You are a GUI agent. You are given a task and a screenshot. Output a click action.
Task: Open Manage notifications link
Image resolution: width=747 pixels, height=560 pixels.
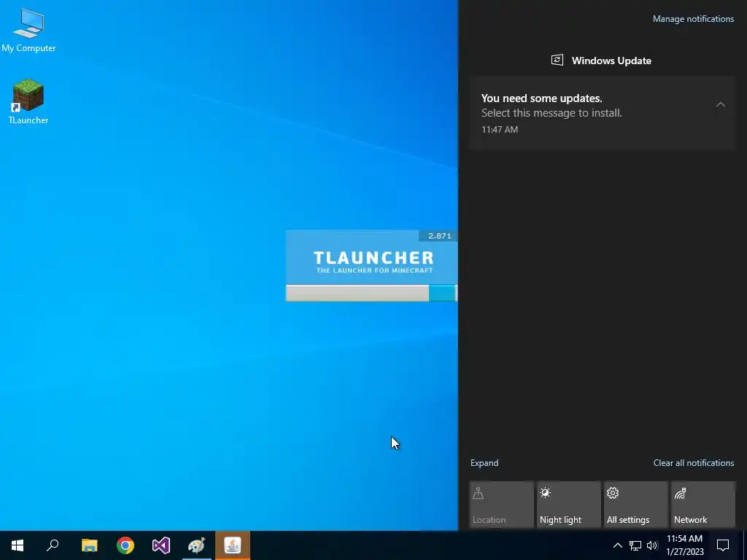pyautogui.click(x=693, y=19)
